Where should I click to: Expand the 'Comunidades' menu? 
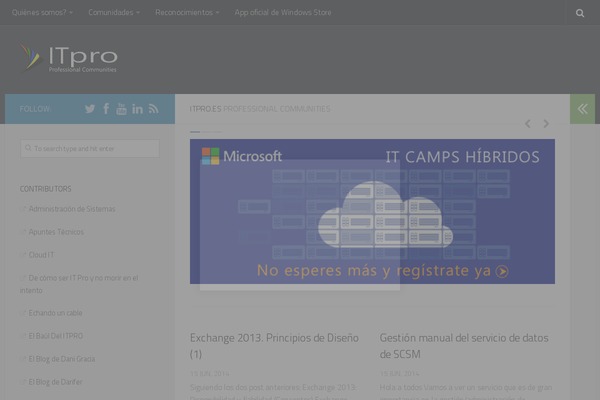coord(114,13)
